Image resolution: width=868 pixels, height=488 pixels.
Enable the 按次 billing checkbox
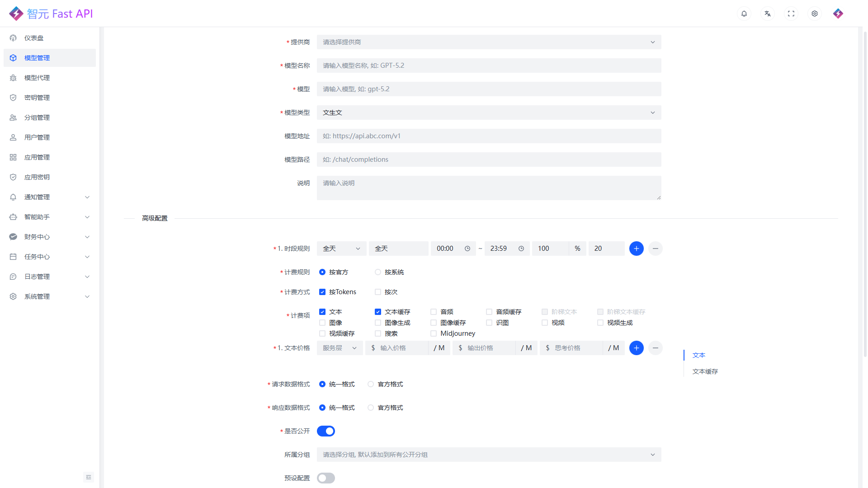click(378, 292)
